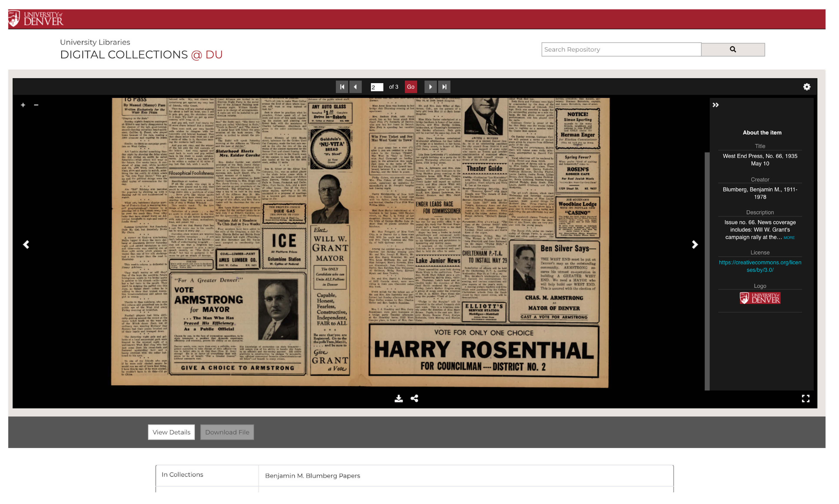
Task: Click the Download File button
Action: coord(227,432)
